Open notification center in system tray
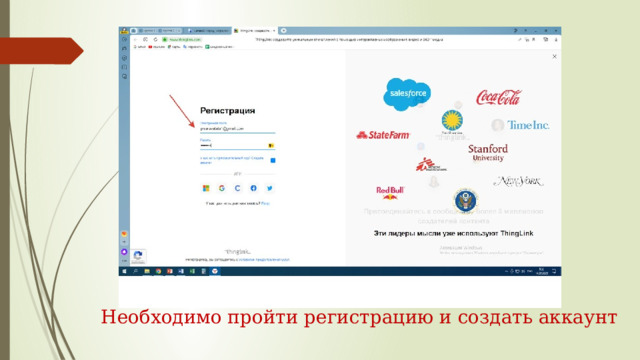Screen dimensions: 640x360 (x=554, y=271)
